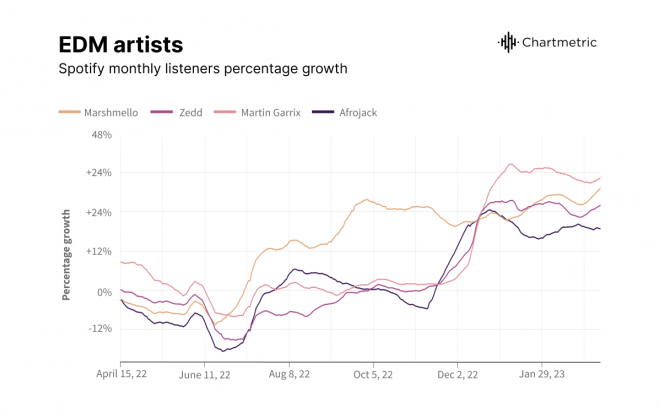Screen dimensions: 660x413
Task: Toggle the Marshmello series in the legend
Action: [x=112, y=112]
